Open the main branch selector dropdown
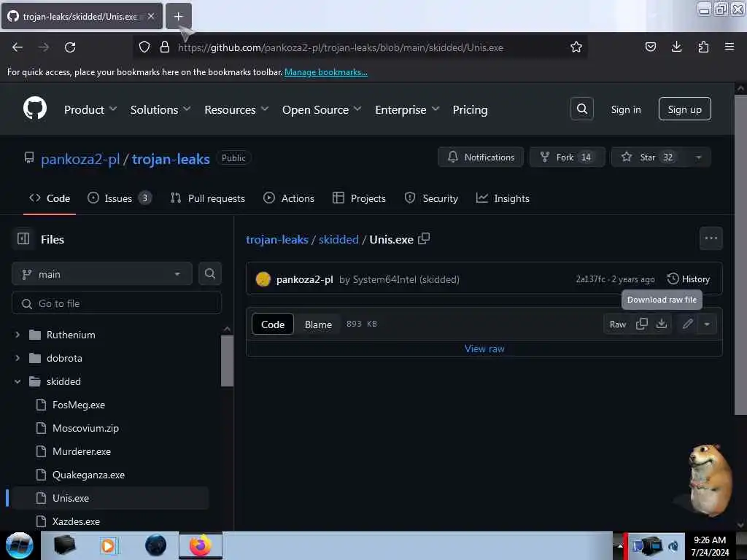Viewport: 747px width, 560px height. tap(102, 274)
